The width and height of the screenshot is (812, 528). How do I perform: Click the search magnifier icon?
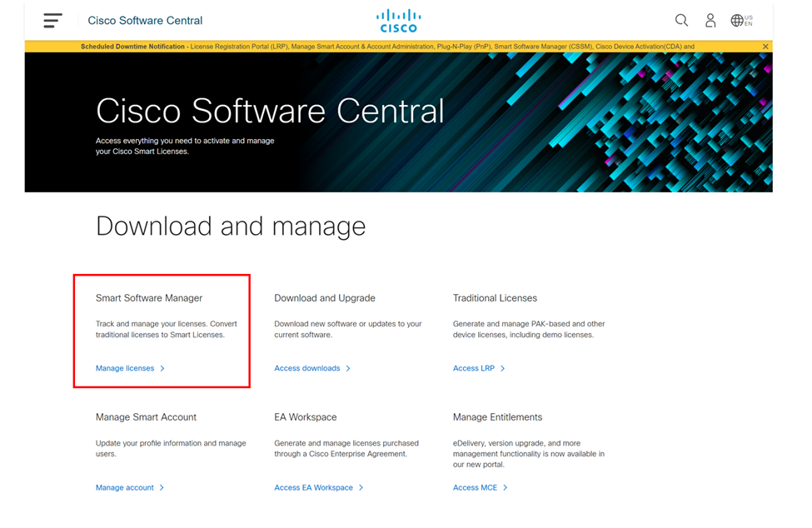pyautogui.click(x=681, y=20)
